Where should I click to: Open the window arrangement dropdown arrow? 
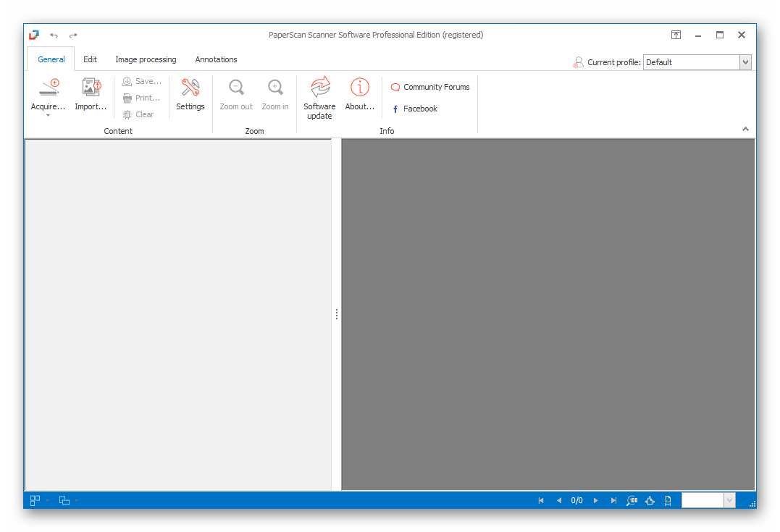point(76,500)
